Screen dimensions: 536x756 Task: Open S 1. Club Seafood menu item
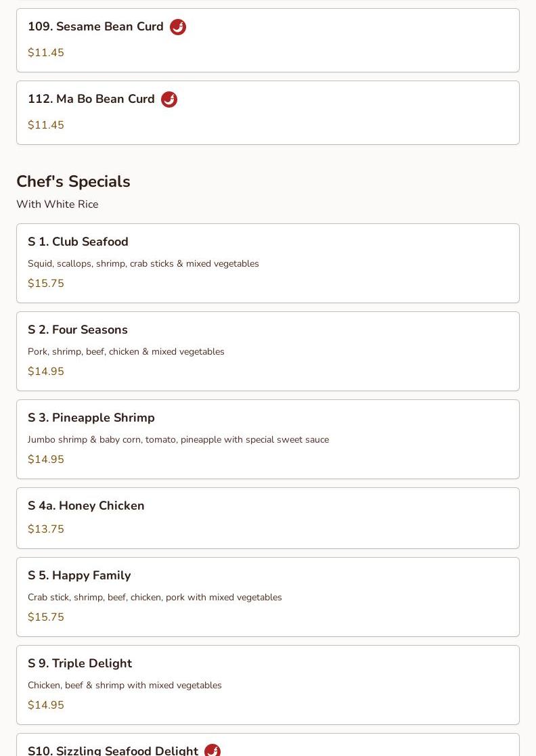click(268, 263)
